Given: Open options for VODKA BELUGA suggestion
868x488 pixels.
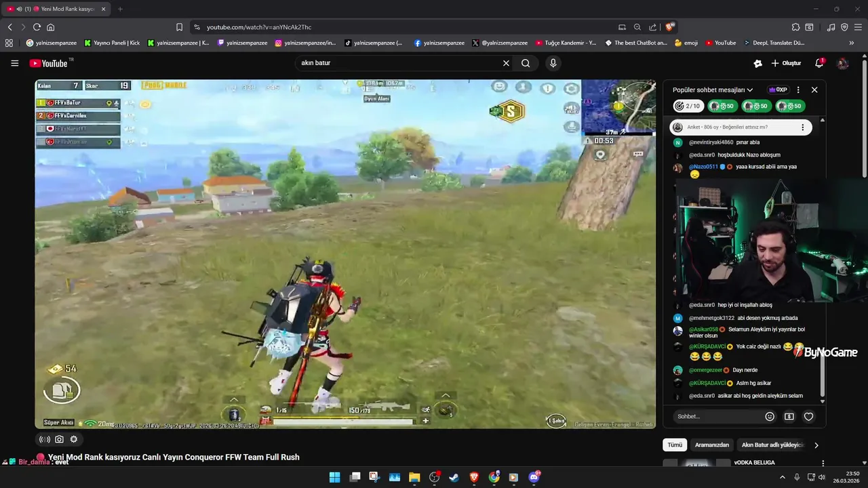Looking at the screenshot, I should [823, 463].
